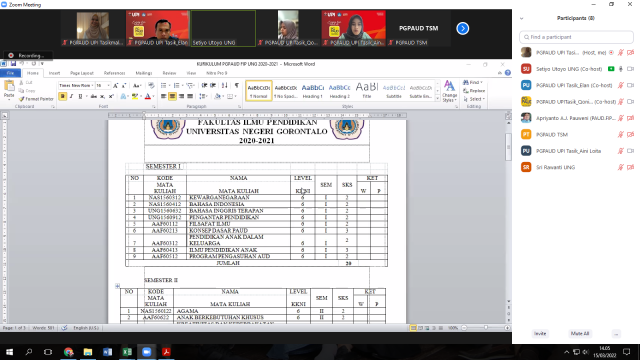Switch to the Insert tab
Screen dimensions: 640x360
[54, 73]
